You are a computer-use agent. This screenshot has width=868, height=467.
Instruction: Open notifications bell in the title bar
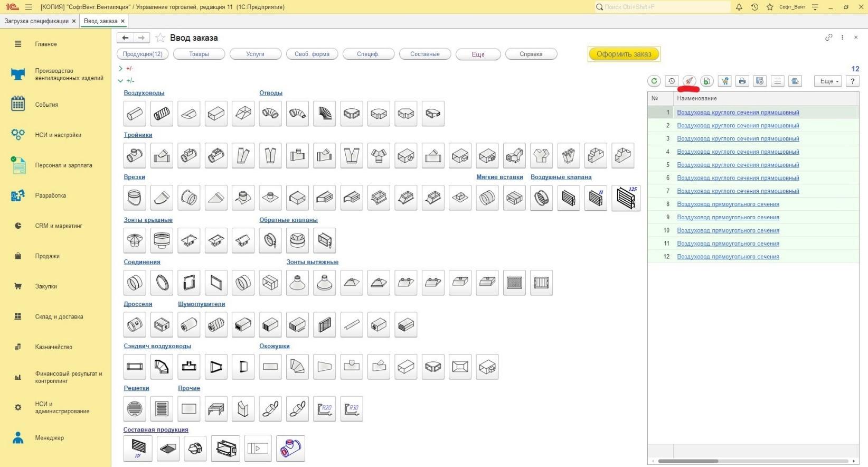point(739,7)
